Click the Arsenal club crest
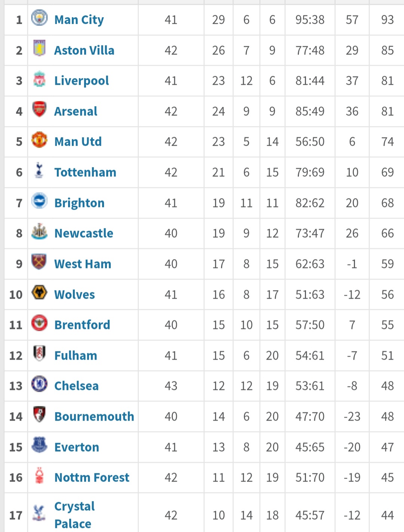 click(39, 109)
